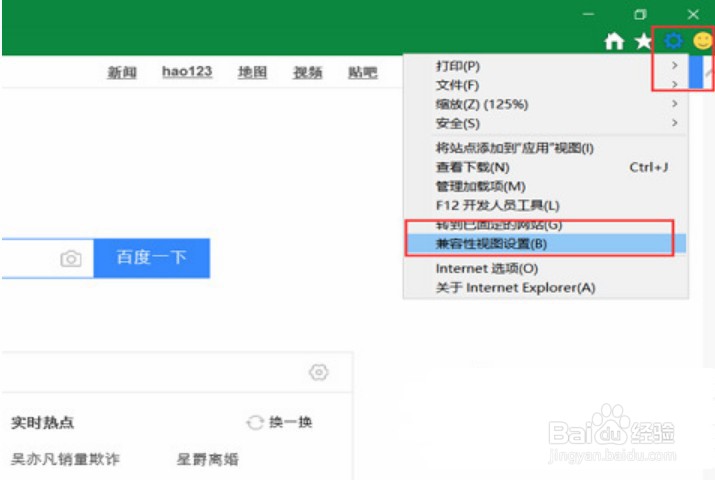Open F12 开发人员工具(L)
The height and width of the screenshot is (480, 715).
click(546, 206)
